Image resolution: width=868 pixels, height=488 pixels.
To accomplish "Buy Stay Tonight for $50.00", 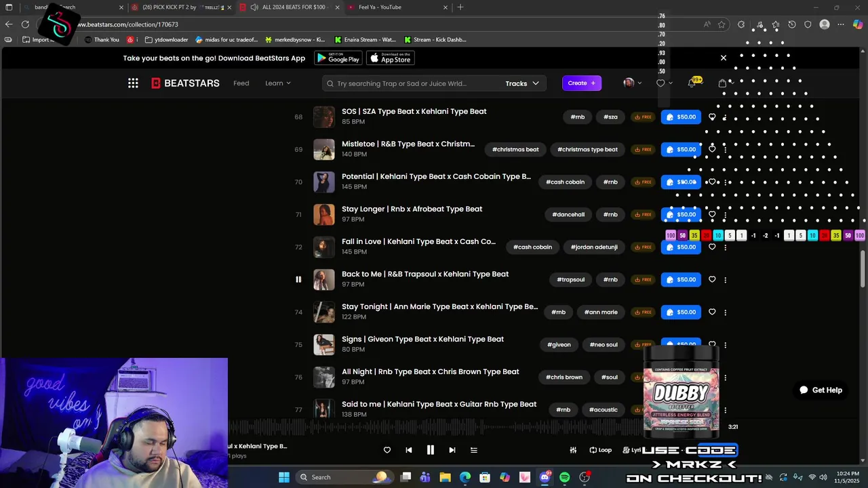I will click(x=681, y=312).
